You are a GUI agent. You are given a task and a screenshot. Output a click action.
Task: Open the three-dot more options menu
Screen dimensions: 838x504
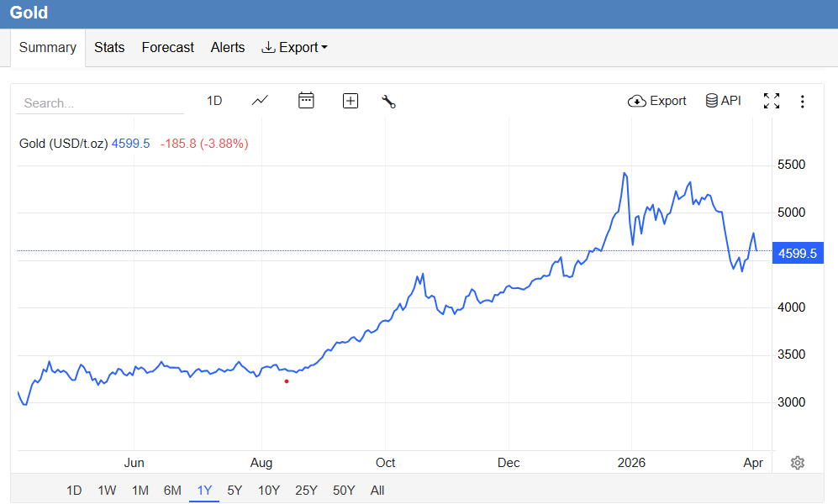tap(803, 100)
